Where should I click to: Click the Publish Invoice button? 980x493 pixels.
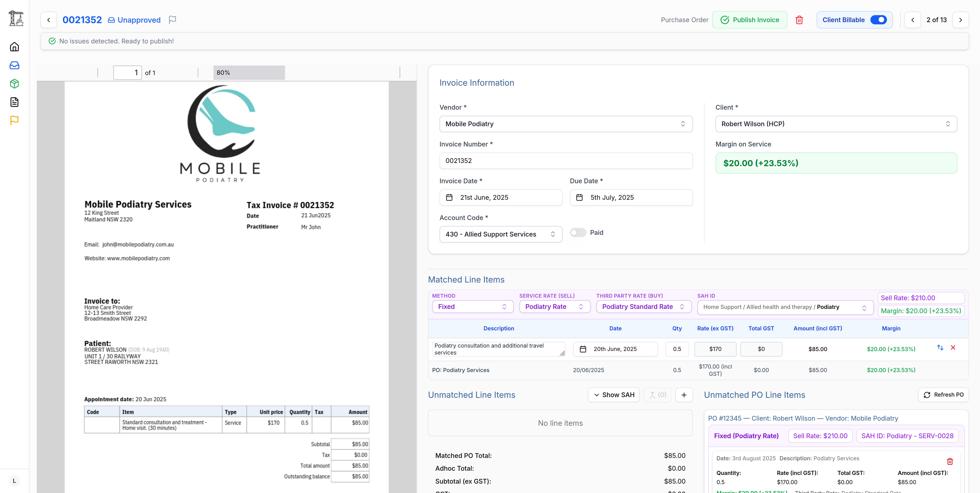(x=750, y=19)
